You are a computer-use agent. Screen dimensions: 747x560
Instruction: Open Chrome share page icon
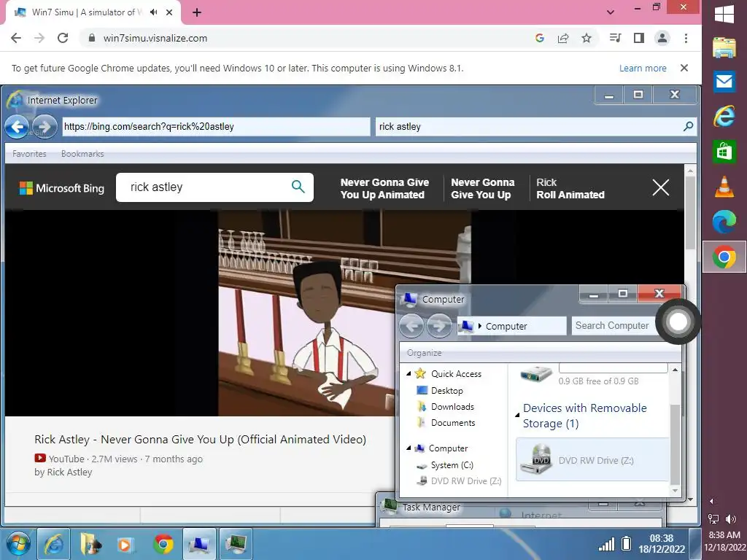click(x=563, y=38)
